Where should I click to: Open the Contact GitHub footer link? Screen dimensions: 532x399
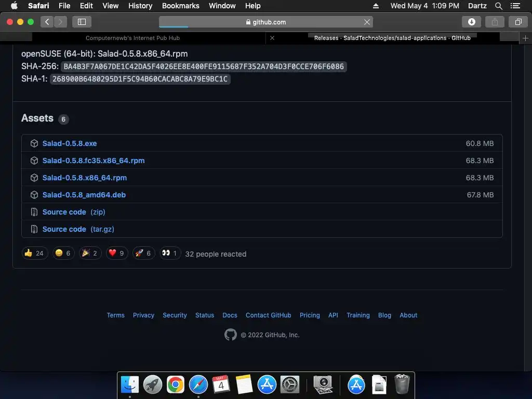click(269, 315)
